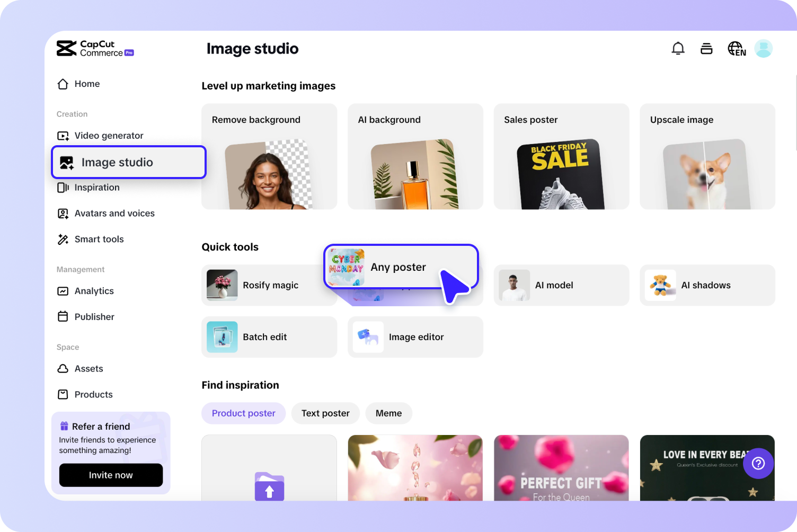Click the Quick tools heading
Image resolution: width=797 pixels, height=532 pixels.
pos(230,247)
